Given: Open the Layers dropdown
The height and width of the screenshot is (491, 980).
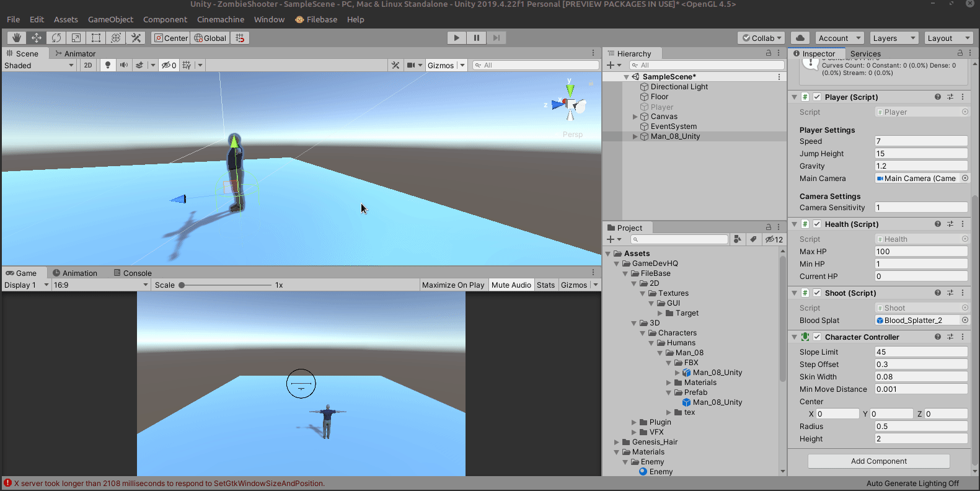Looking at the screenshot, I should click(894, 38).
